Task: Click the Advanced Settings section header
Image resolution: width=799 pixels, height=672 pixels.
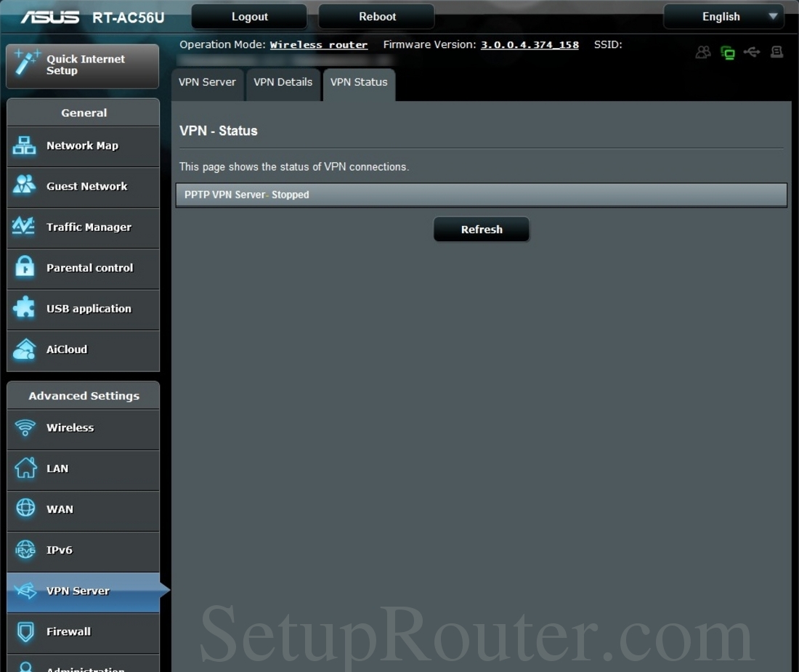Action: [84, 395]
